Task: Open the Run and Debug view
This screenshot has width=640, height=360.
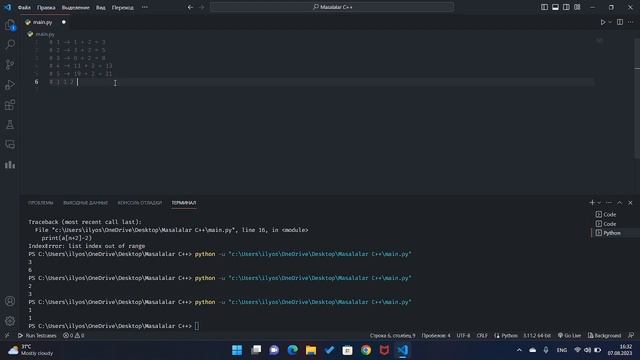Action: tap(10, 85)
